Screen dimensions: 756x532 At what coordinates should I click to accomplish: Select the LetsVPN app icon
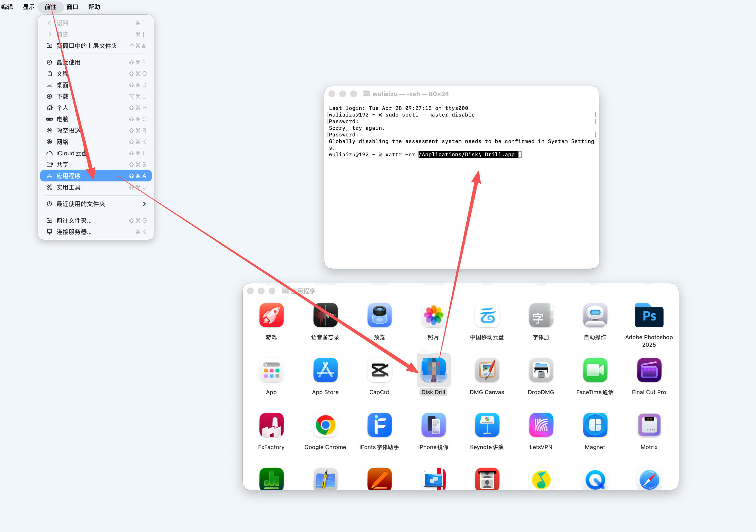[x=541, y=425]
